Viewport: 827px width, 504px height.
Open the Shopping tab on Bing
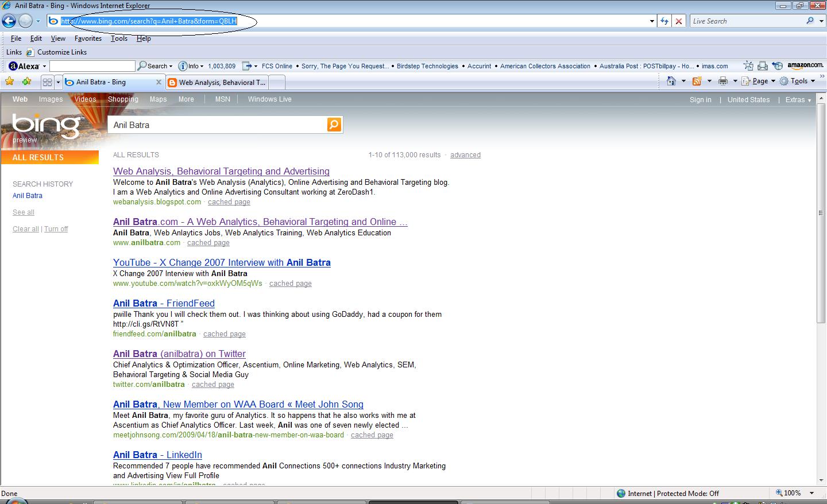coord(123,99)
